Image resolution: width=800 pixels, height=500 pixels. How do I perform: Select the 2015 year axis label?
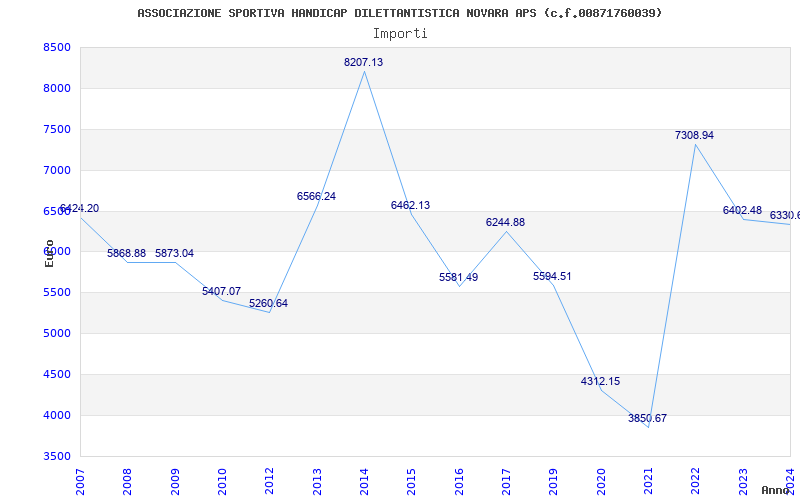[x=411, y=481]
